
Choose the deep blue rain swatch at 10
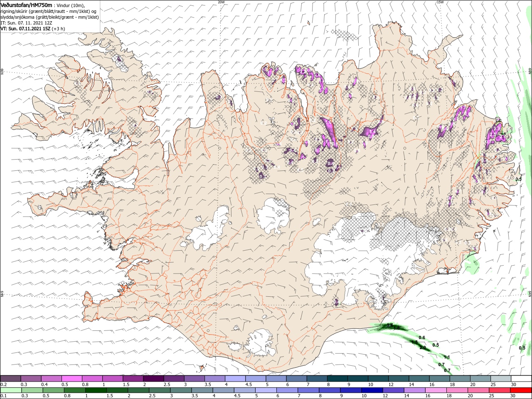[372, 390]
